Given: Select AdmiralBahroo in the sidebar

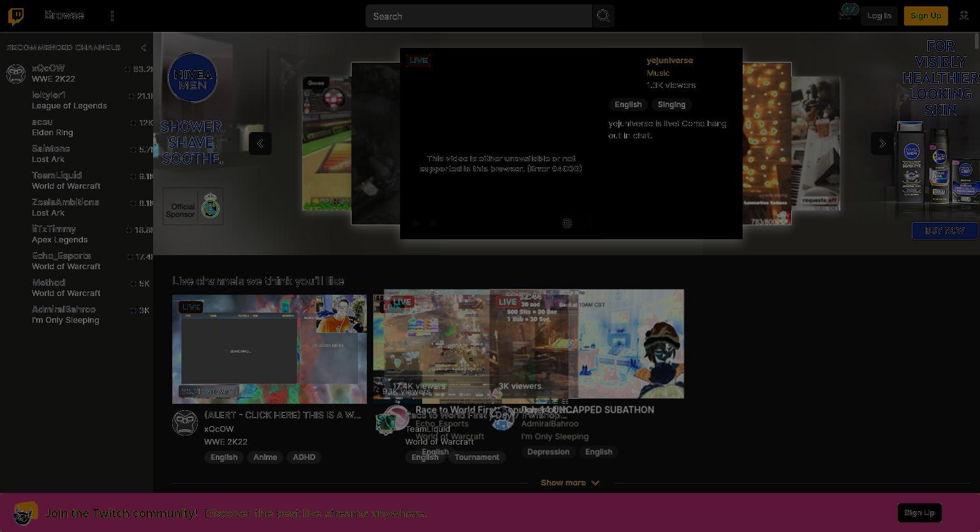Looking at the screenshot, I should click(x=77, y=314).
